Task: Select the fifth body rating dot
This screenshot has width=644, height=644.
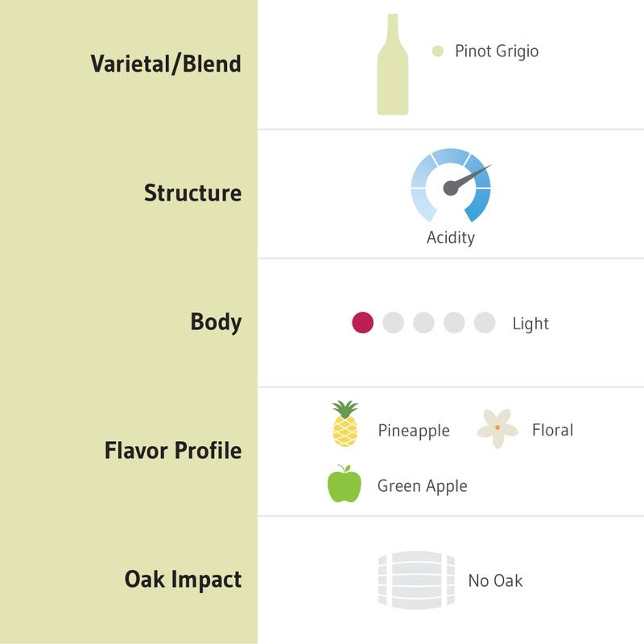Action: coord(485,323)
